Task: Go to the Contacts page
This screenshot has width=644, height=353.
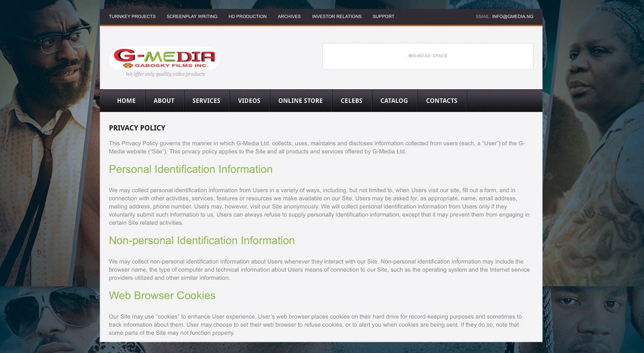Action: (441, 101)
